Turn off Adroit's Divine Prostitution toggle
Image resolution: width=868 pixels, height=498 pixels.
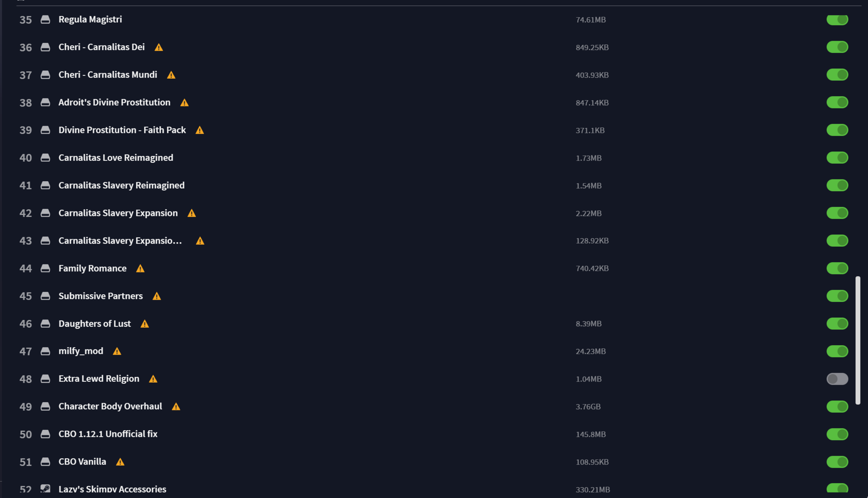pos(837,102)
